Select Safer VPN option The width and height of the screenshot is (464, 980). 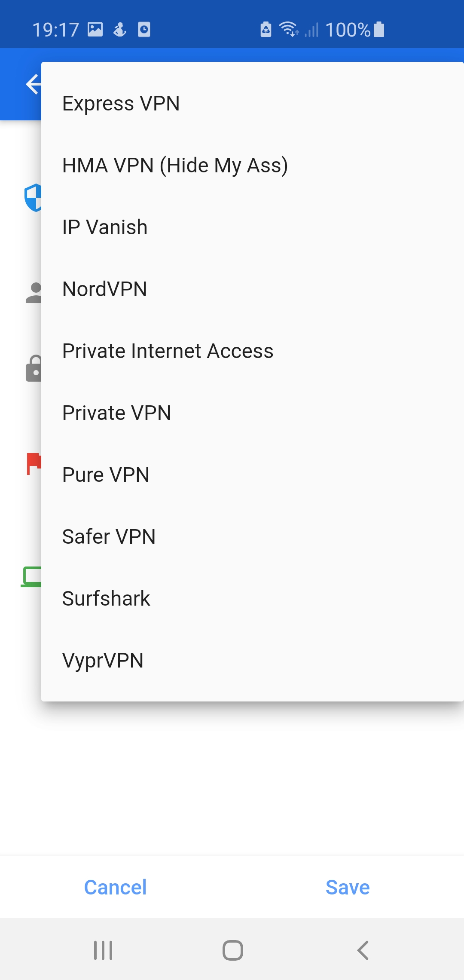pyautogui.click(x=252, y=536)
